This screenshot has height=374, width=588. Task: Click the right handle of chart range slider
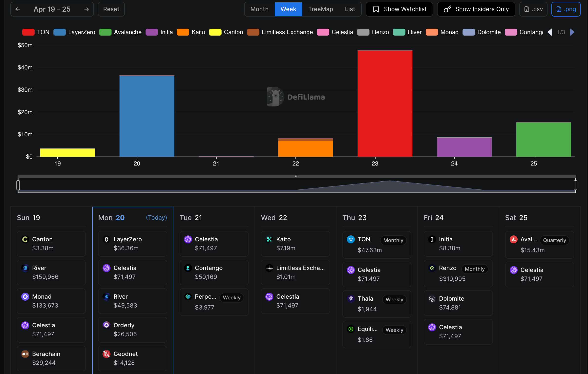[575, 185]
